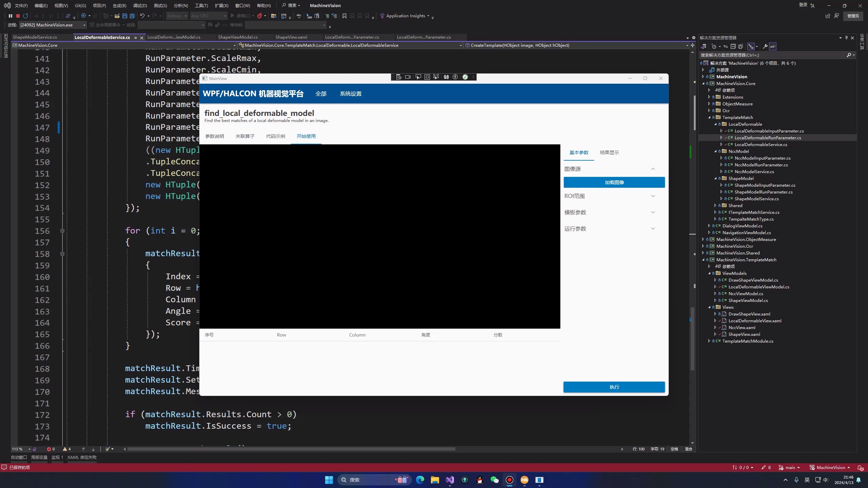Toggle select element mode in debug toolbar
This screenshot has width=868, height=488.
[418, 77]
